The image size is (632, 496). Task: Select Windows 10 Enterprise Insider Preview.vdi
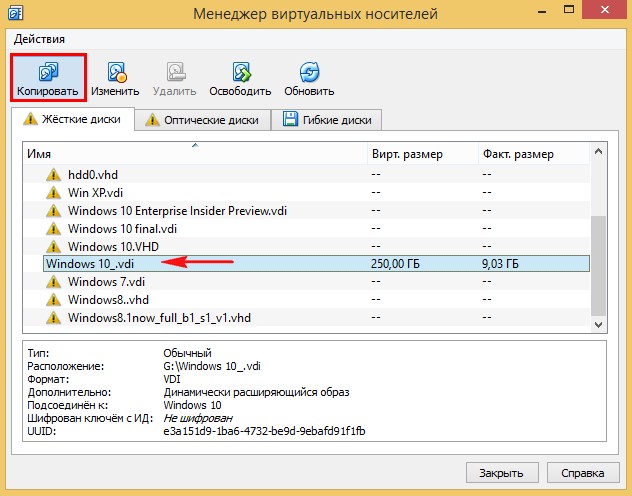click(x=306, y=211)
